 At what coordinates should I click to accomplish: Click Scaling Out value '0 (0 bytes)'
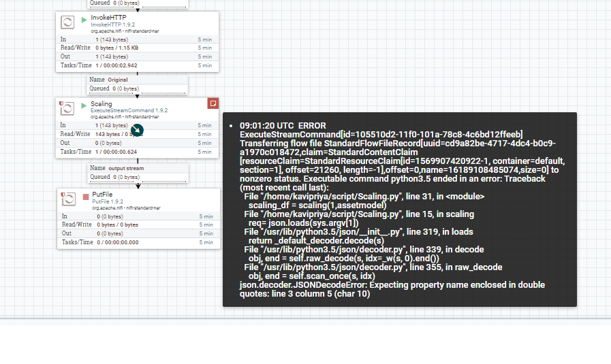tap(108, 143)
